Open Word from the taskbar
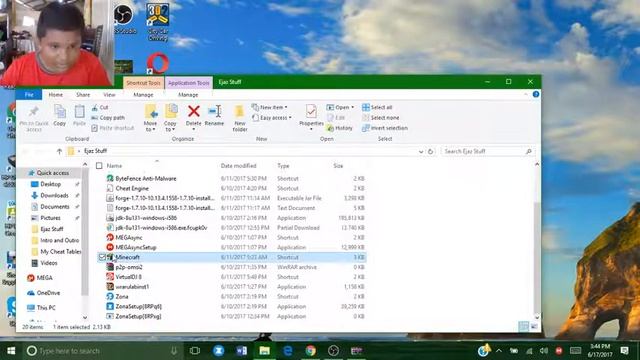640x360 pixels. click(x=241, y=351)
